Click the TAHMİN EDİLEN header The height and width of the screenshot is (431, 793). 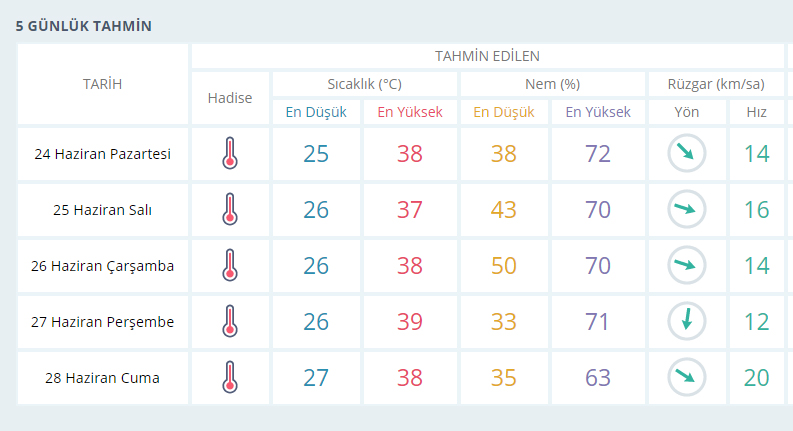487,56
